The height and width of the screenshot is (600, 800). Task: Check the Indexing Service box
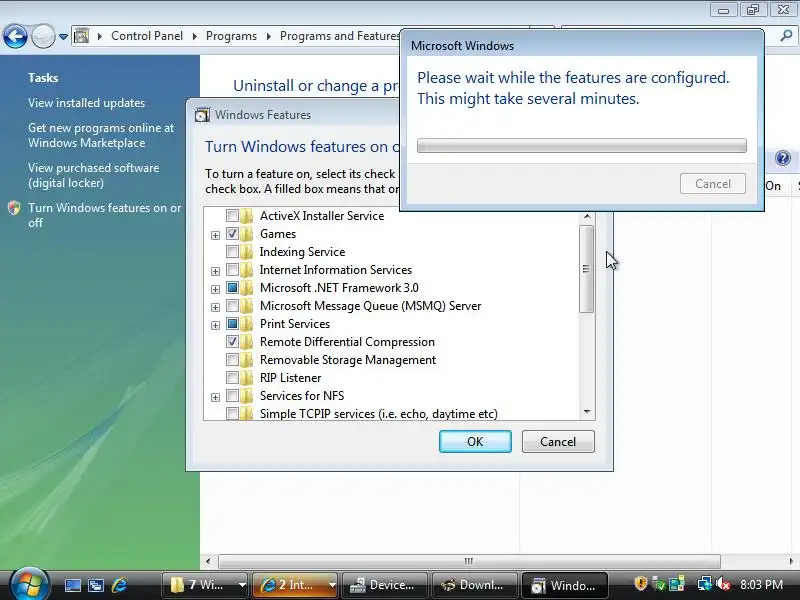click(232, 252)
